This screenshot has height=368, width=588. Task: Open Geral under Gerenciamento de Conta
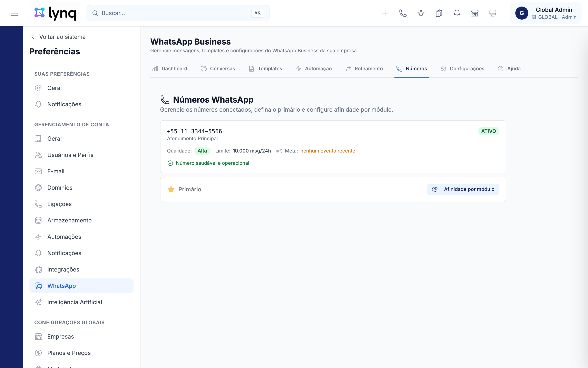pos(81,139)
